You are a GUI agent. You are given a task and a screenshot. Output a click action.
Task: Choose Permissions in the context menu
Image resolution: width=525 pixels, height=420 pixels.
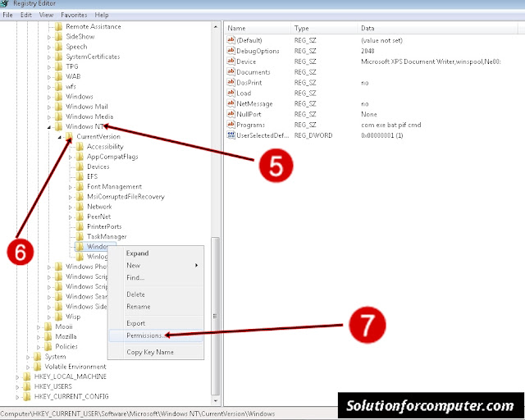click(x=156, y=336)
